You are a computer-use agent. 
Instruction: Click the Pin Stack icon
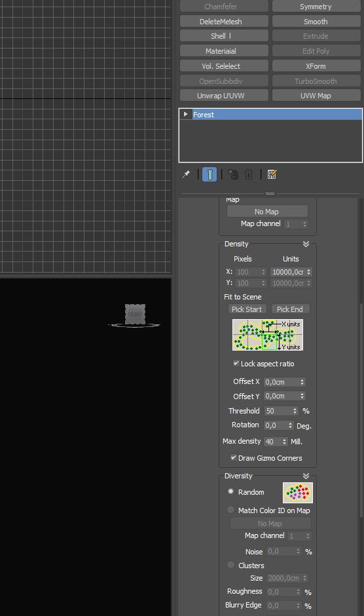tap(186, 174)
